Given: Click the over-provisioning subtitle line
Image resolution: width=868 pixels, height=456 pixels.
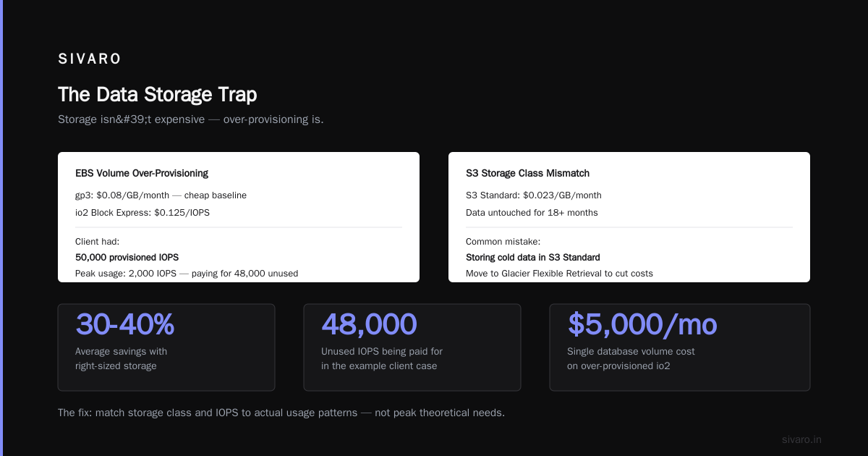Looking at the screenshot, I should click(x=190, y=119).
